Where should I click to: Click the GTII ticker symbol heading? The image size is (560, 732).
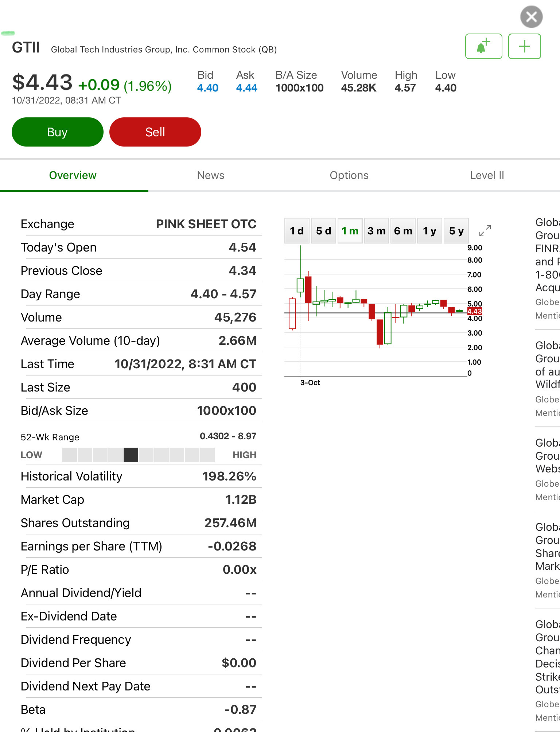[26, 47]
